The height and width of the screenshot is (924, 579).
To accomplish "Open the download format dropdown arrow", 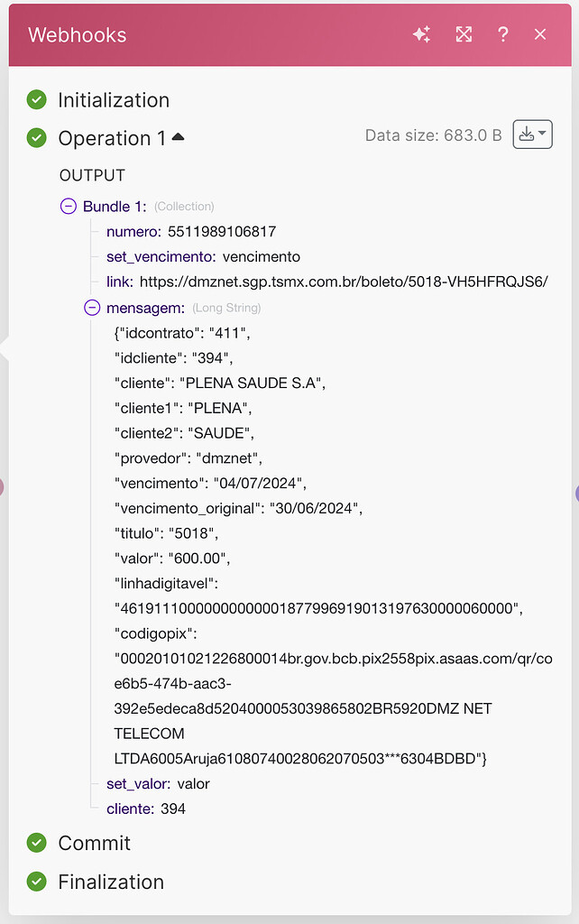I will [x=542, y=134].
